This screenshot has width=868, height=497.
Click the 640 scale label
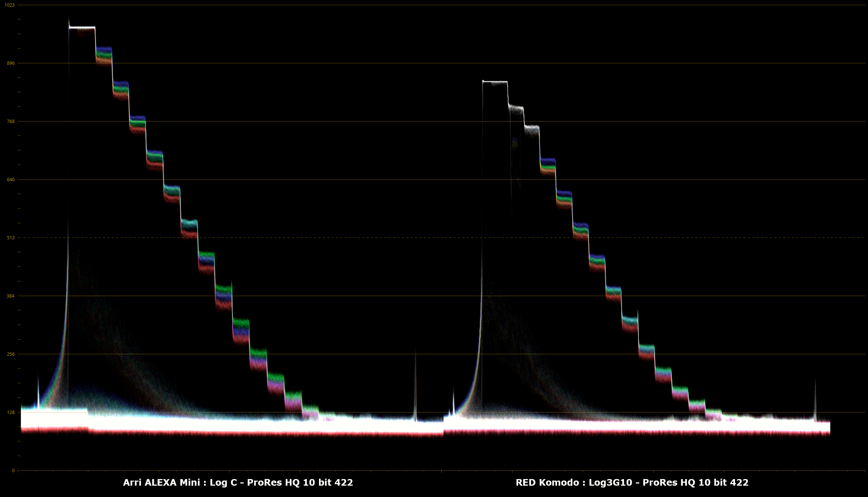(x=11, y=180)
